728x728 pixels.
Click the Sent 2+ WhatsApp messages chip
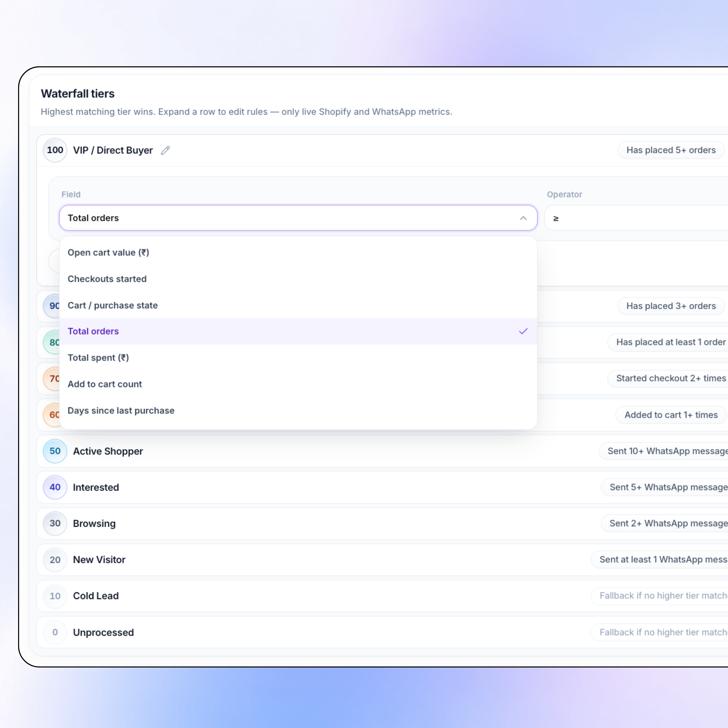click(x=665, y=523)
